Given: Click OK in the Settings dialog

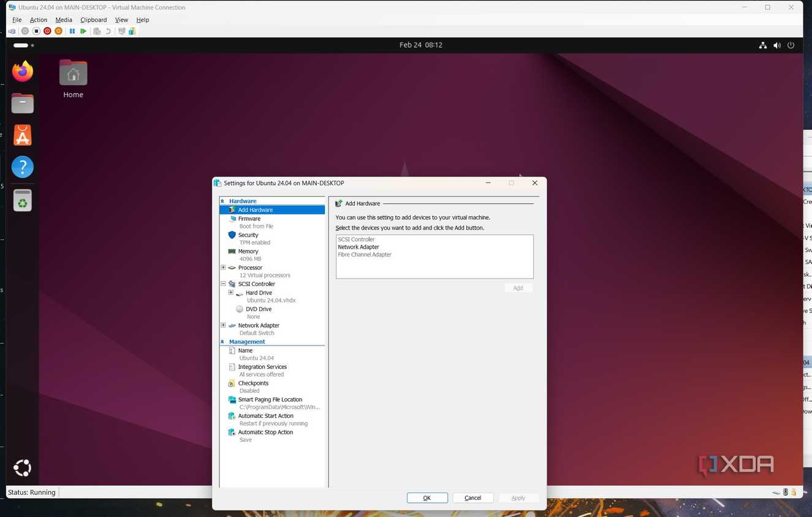Looking at the screenshot, I should pyautogui.click(x=427, y=498).
